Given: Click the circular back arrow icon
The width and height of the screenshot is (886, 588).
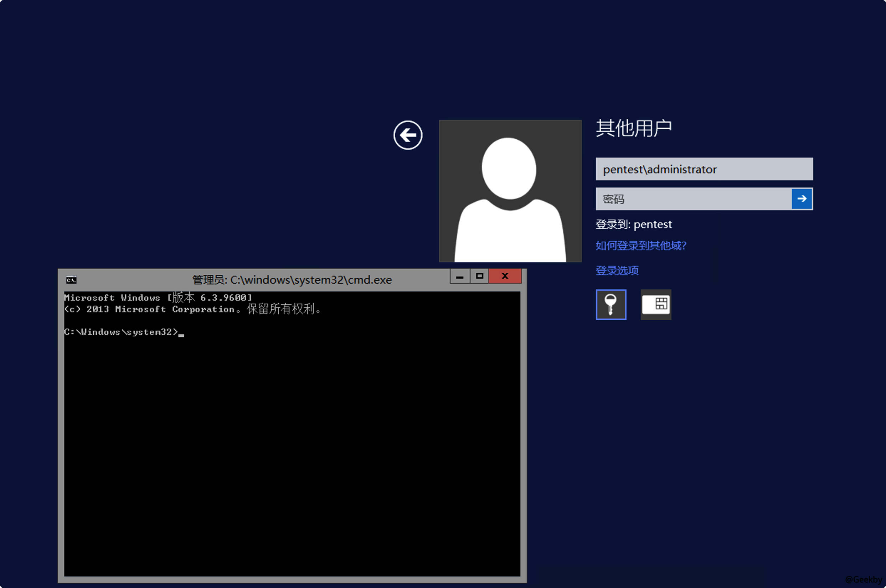Looking at the screenshot, I should pyautogui.click(x=408, y=135).
